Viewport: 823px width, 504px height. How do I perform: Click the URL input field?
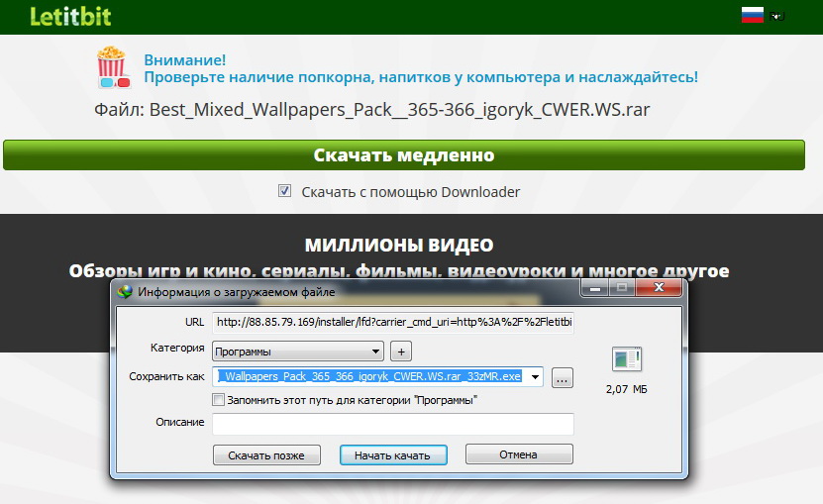[x=393, y=323]
